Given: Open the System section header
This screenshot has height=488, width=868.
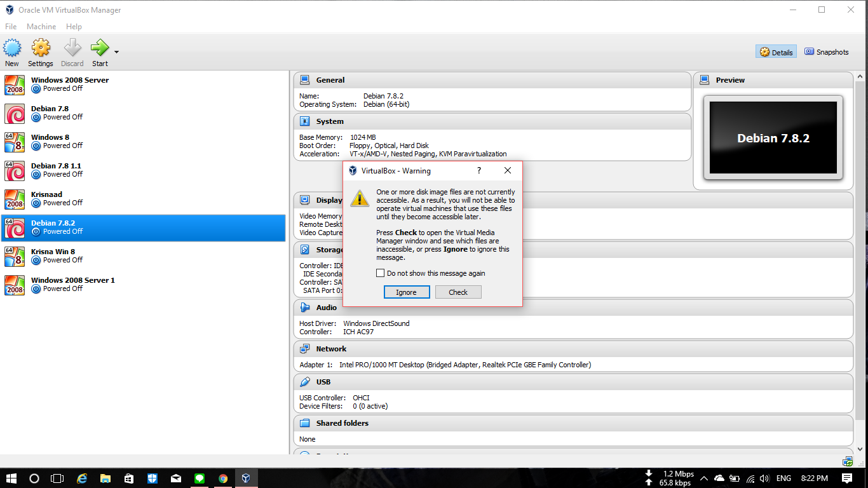Looking at the screenshot, I should click(492, 121).
